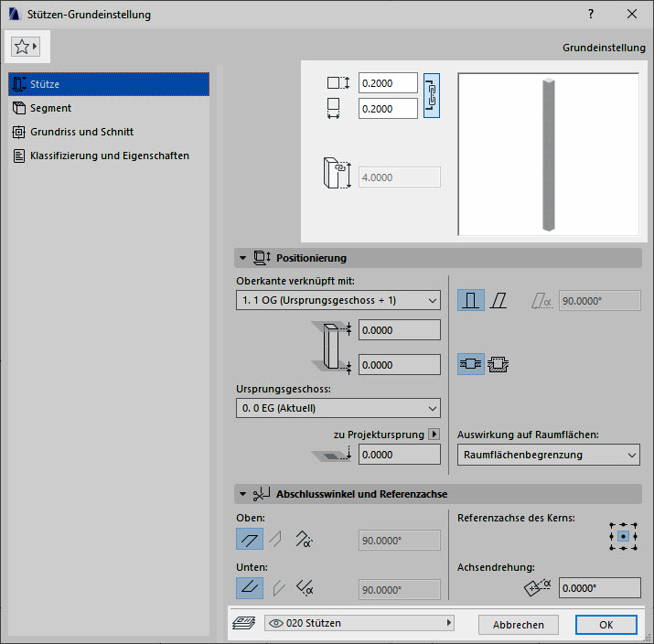Image resolution: width=654 pixels, height=644 pixels.
Task: Open the Segment settings page
Action: coord(109,108)
